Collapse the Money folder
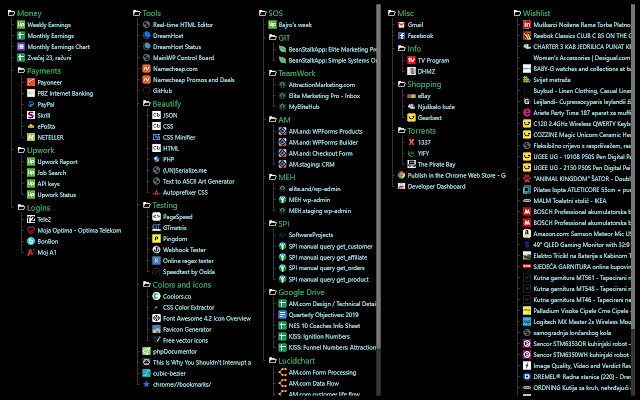 11,13
